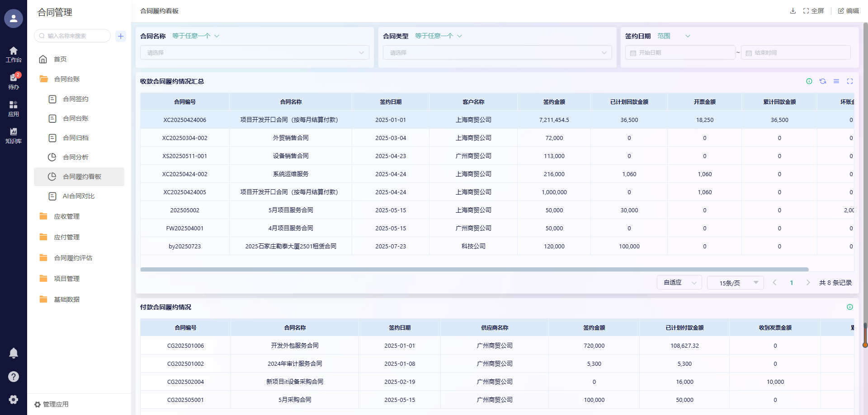Open the help question mark icon
The height and width of the screenshot is (415, 868).
click(14, 377)
